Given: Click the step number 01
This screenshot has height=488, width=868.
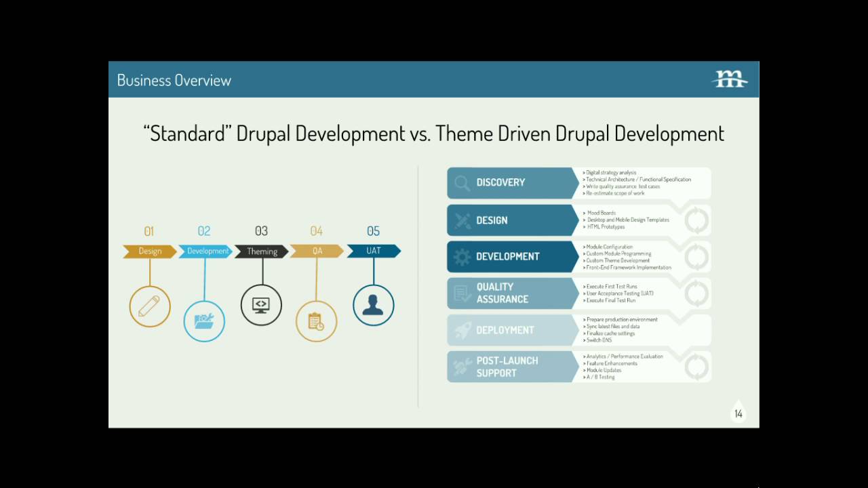Looking at the screenshot, I should coord(149,231).
